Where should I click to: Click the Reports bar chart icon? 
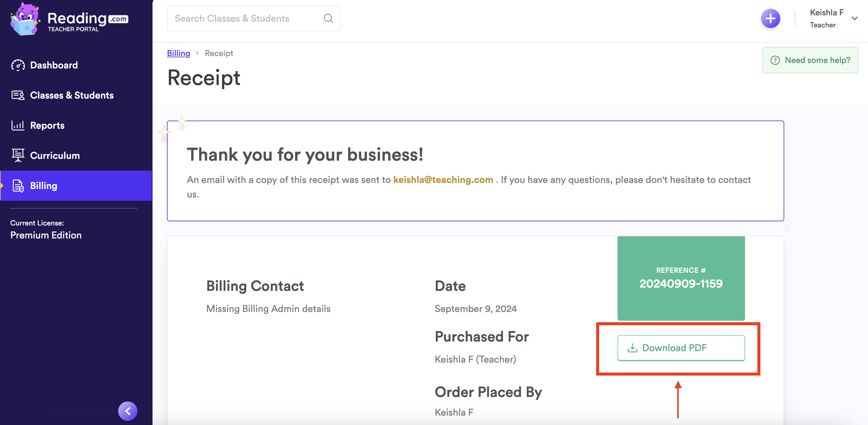(18, 125)
